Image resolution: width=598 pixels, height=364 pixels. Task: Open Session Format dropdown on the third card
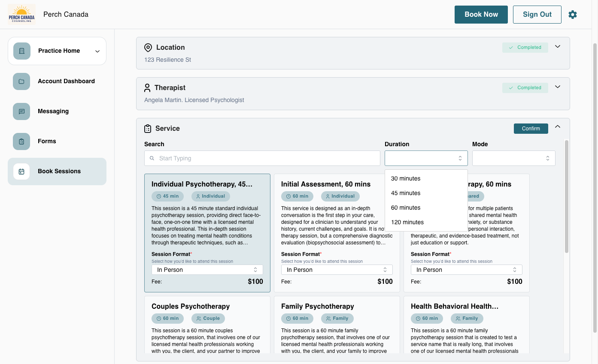click(x=467, y=270)
